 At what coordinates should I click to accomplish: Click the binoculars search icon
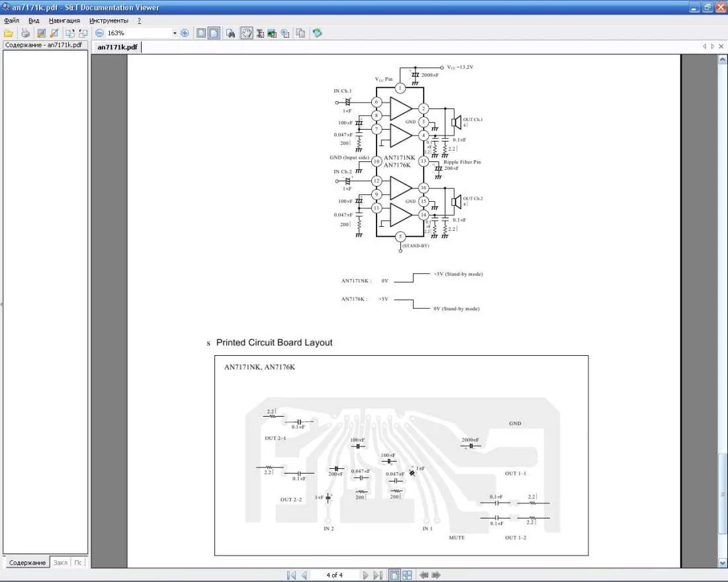[x=231, y=33]
